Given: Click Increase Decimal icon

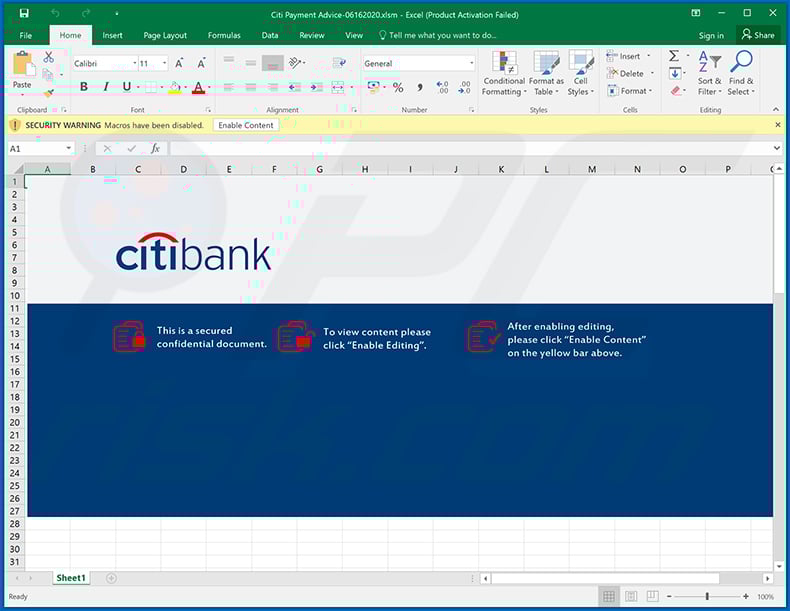Looking at the screenshot, I should (442, 88).
